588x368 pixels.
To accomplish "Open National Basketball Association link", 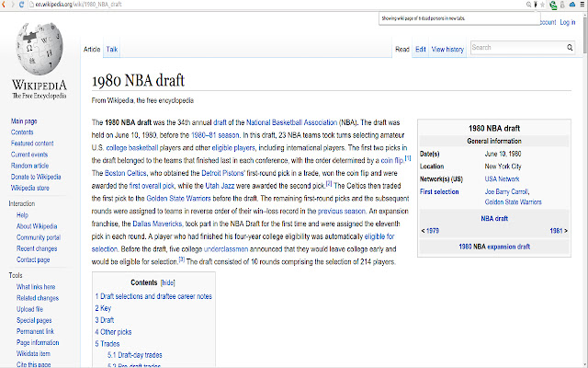I will point(292,122).
